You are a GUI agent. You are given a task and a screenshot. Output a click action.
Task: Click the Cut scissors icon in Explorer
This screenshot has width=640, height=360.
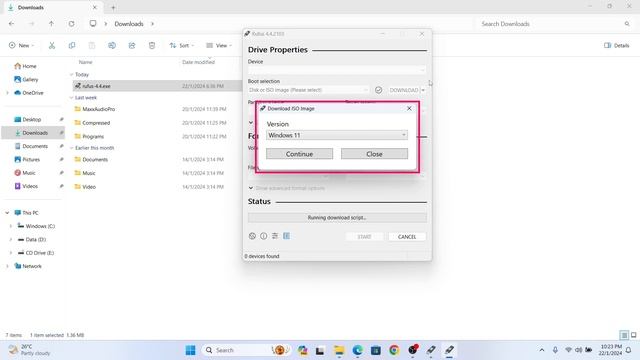[52, 45]
